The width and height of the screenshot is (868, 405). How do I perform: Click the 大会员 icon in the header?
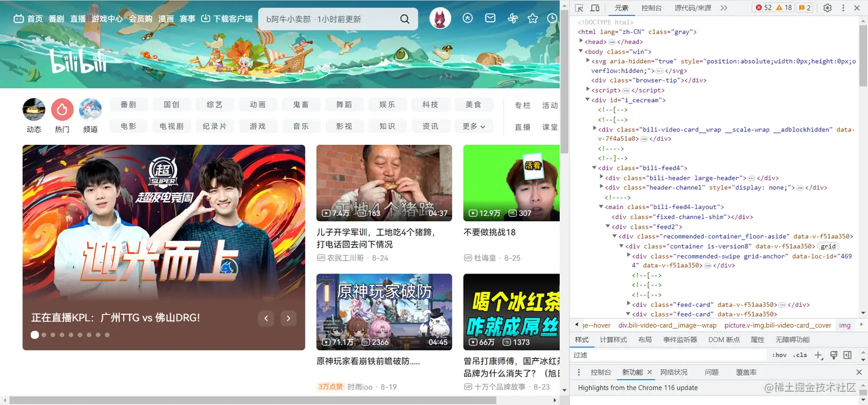pyautogui.click(x=468, y=19)
